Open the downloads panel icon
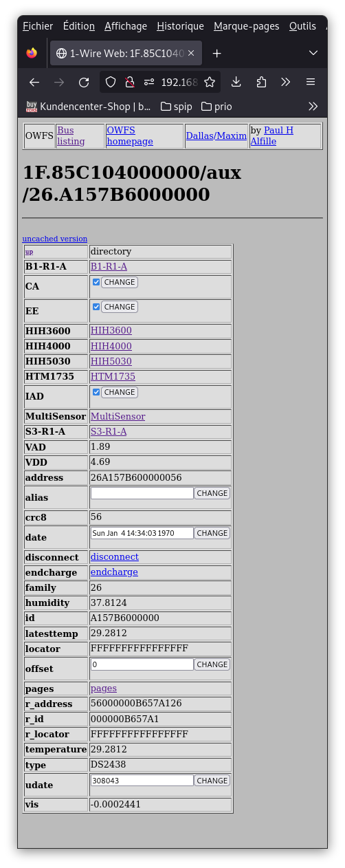 236,83
